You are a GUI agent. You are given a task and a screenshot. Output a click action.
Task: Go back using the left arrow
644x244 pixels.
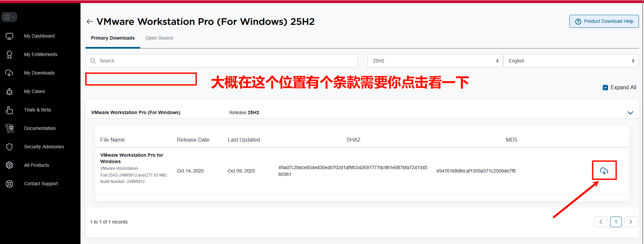point(89,21)
